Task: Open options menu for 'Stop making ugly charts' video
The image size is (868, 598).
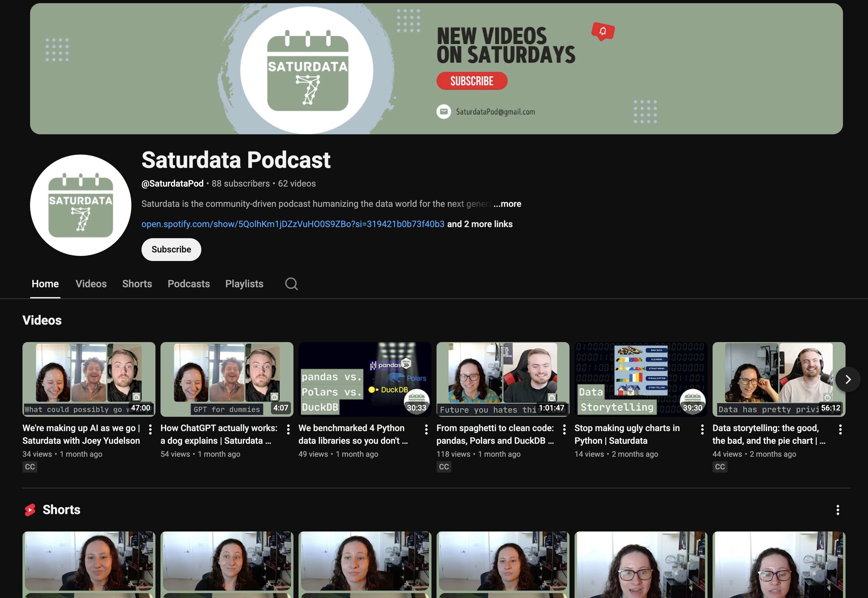Action: coord(702,429)
